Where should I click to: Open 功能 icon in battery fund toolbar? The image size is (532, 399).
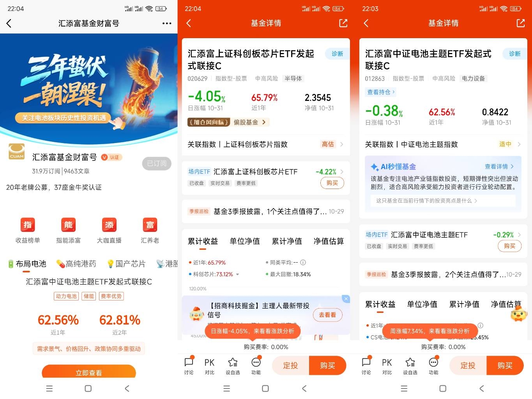tap(433, 366)
